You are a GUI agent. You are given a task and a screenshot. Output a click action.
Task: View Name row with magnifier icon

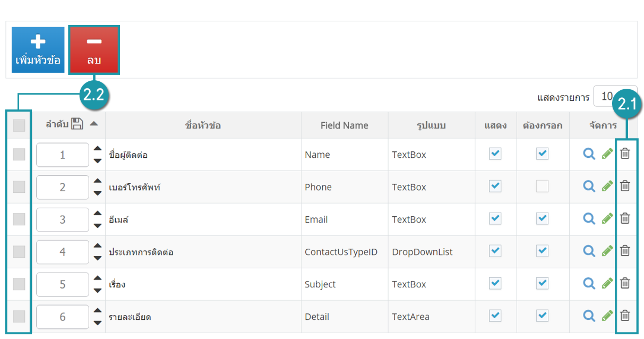point(589,154)
